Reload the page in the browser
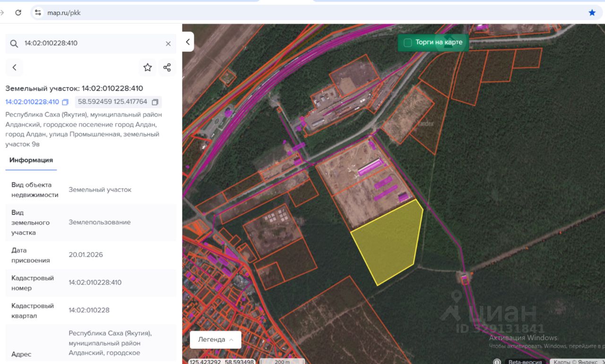Screen dimensions: 605x364 [18, 13]
